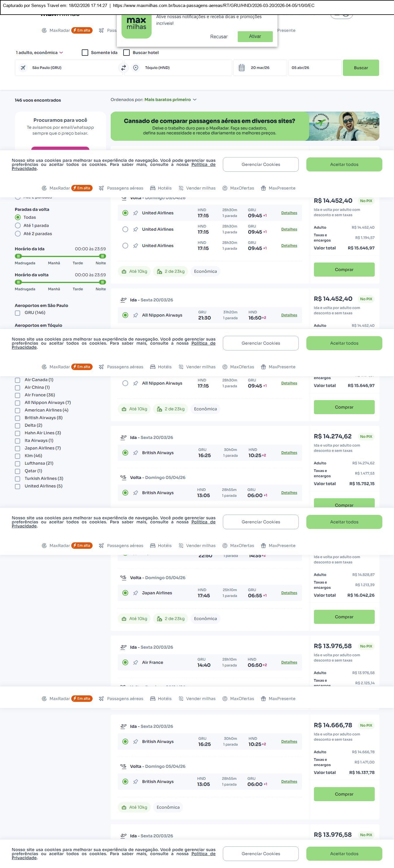Click the pin icon beside Japan Airlines flight
This screenshot has width=394, height=868.
136,593
